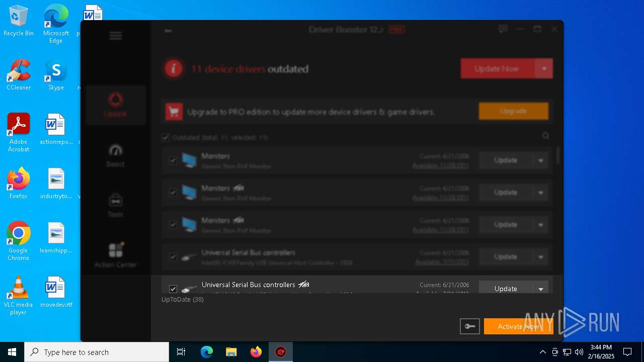644x362 pixels.
Task: Click the red shopping cart icon
Action: [174, 112]
